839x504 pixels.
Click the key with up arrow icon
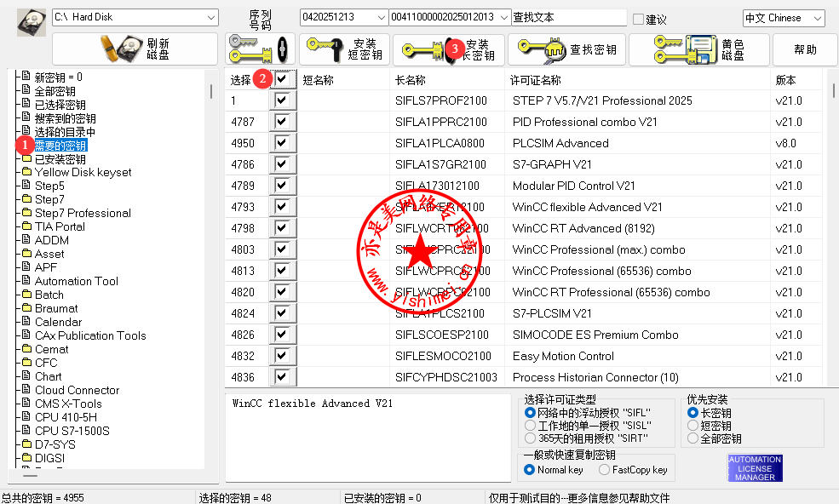260,50
